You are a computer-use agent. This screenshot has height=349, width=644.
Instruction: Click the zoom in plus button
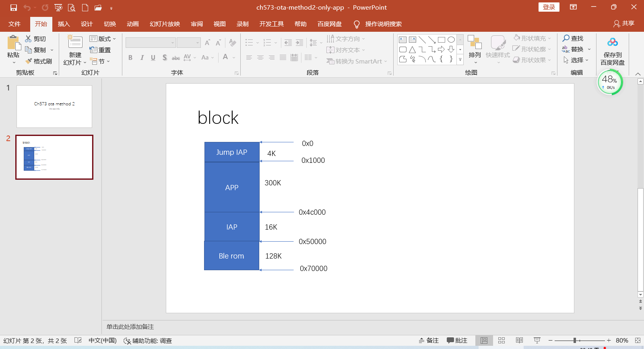click(x=609, y=341)
